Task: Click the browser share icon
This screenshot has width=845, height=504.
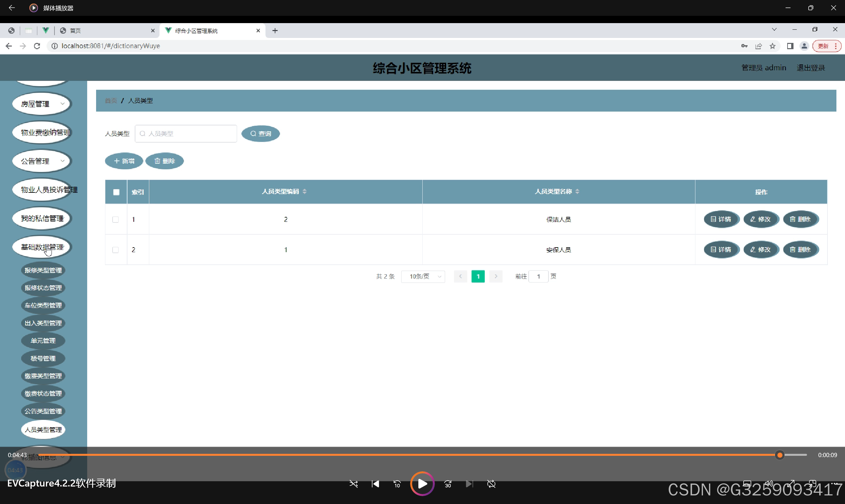Action: (x=758, y=46)
